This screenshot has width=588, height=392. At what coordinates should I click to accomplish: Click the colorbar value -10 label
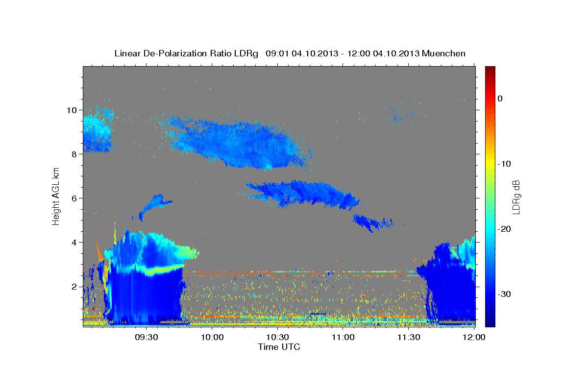click(505, 164)
